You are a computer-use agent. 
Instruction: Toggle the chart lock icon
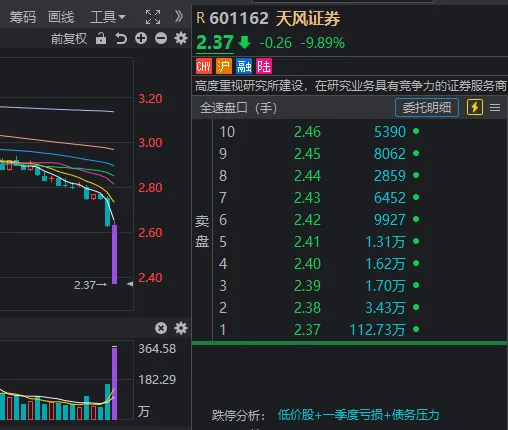(101, 38)
